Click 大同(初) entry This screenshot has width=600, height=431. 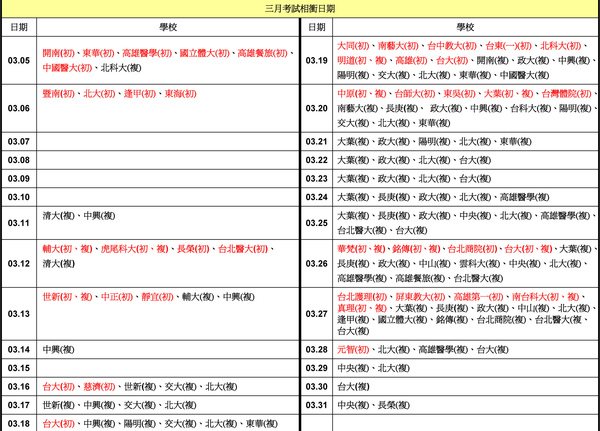point(353,46)
